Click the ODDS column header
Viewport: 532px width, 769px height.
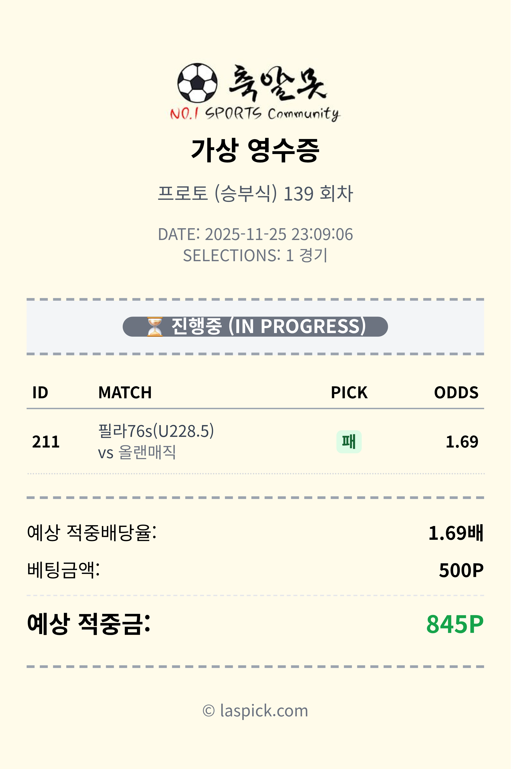456,393
